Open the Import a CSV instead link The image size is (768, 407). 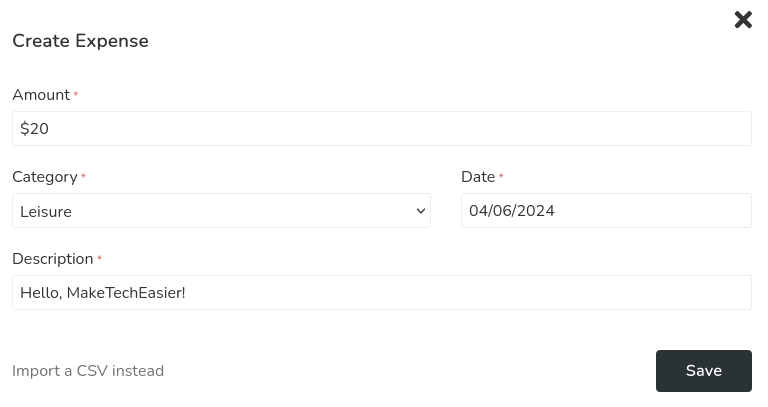click(88, 371)
